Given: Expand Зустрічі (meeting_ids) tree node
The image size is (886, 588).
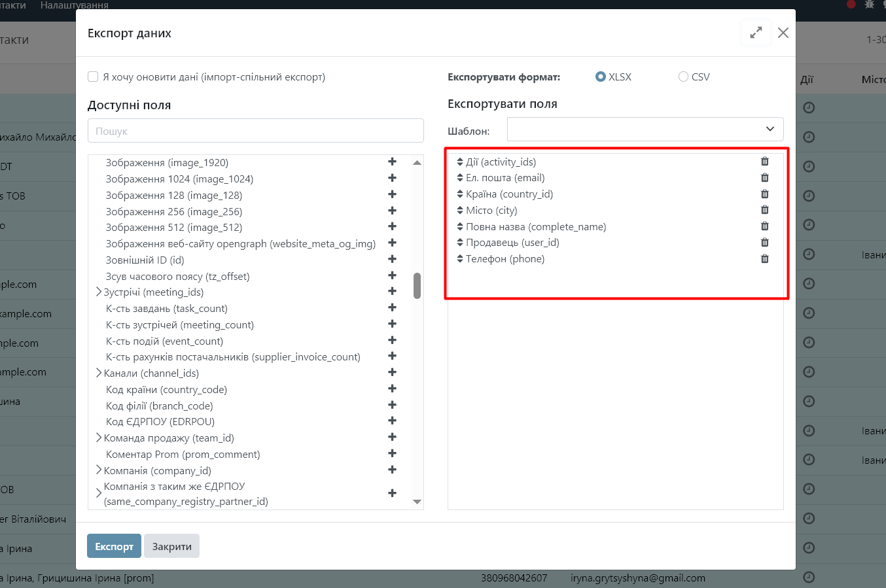Looking at the screenshot, I should click(99, 292).
